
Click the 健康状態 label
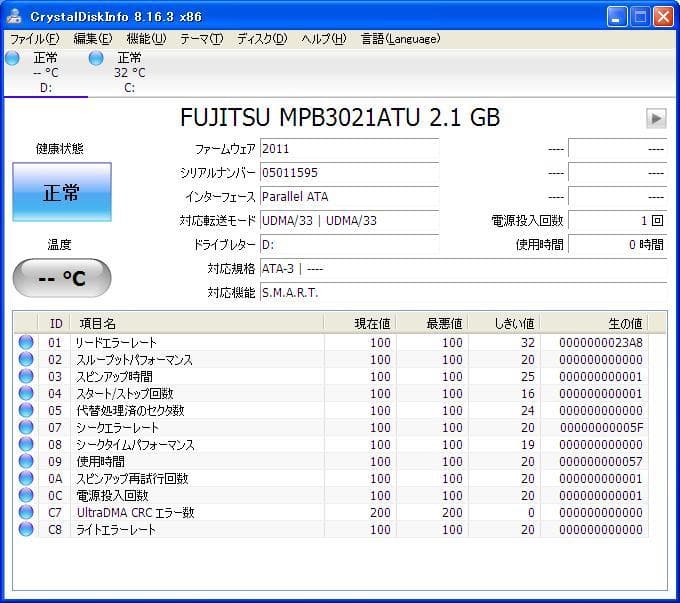coord(59,148)
